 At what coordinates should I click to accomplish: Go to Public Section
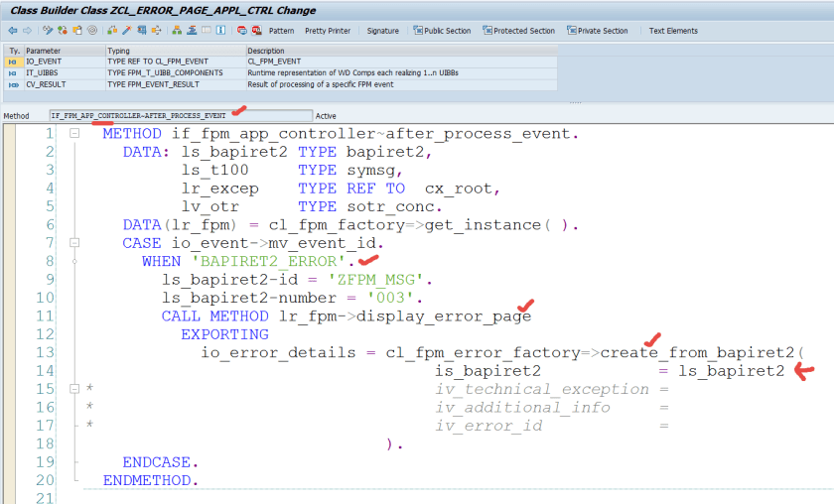coord(442,31)
